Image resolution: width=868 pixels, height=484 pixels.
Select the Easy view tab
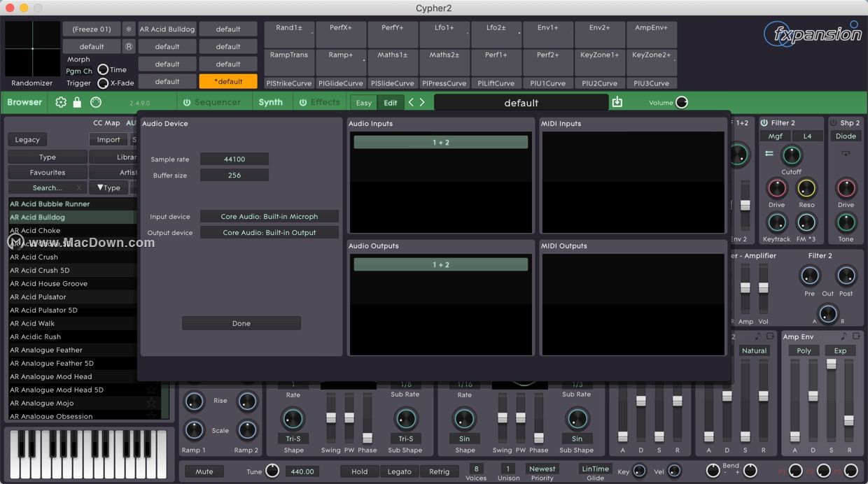364,103
